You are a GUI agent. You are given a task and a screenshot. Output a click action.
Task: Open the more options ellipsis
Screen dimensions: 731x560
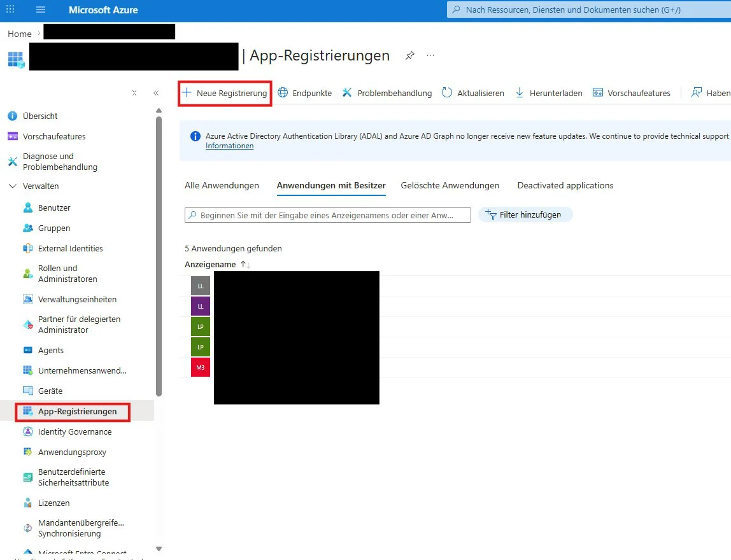(430, 55)
